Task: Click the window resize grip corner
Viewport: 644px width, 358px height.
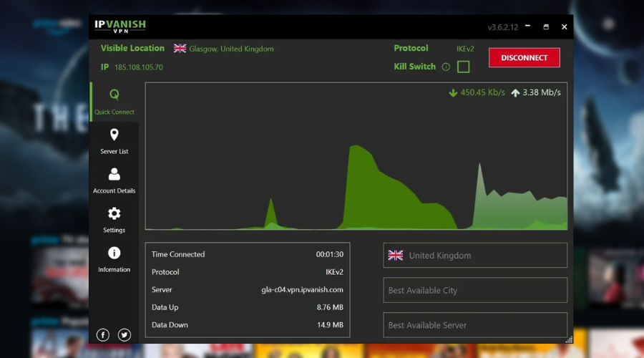Action: click(x=569, y=339)
